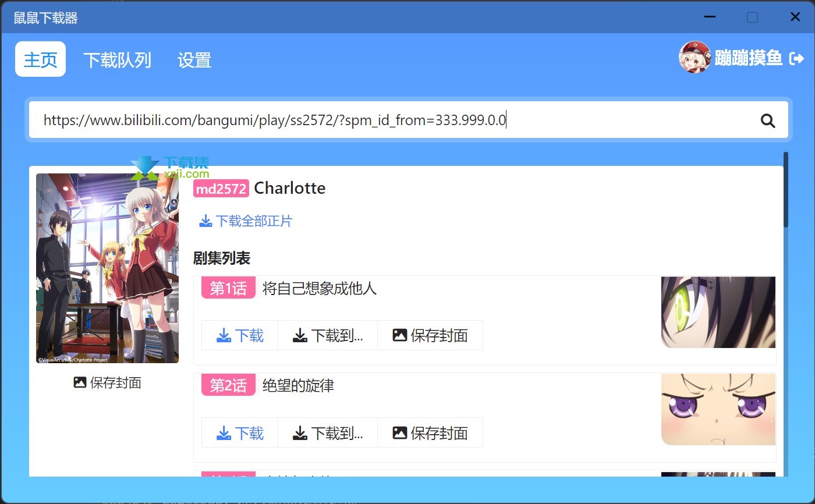Save cover for 第1话 episode
The image size is (815, 504).
coord(430,335)
